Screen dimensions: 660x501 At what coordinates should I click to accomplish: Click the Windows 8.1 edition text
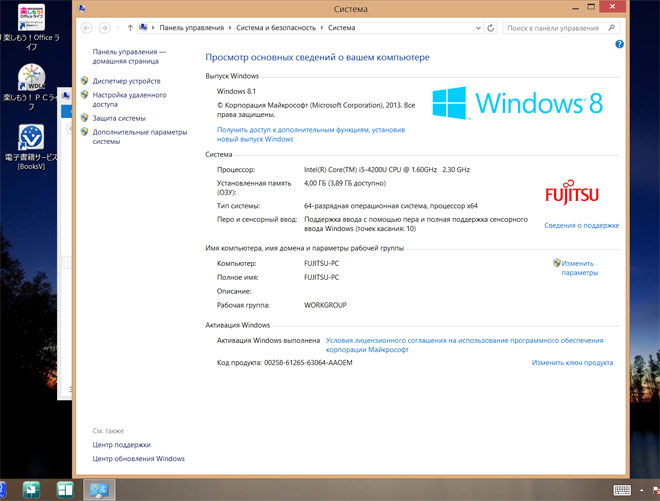click(236, 91)
